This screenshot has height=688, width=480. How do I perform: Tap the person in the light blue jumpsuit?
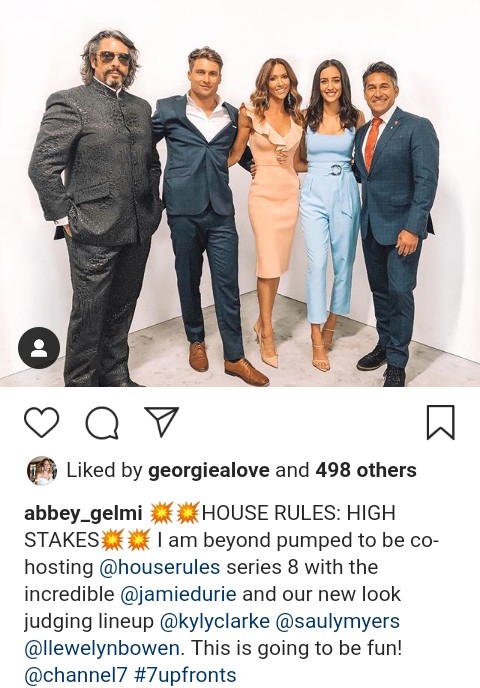[332, 211]
